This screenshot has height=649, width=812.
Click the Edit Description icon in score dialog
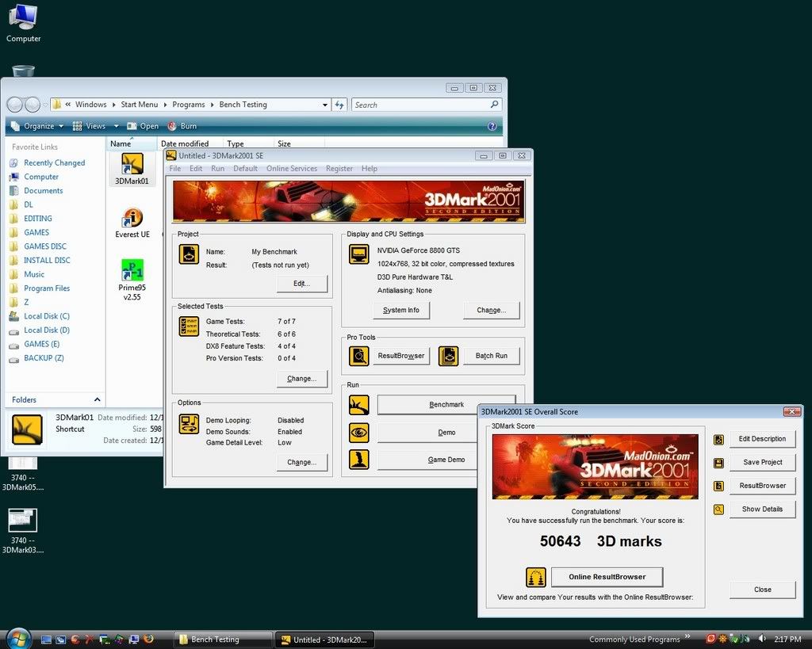click(x=718, y=439)
